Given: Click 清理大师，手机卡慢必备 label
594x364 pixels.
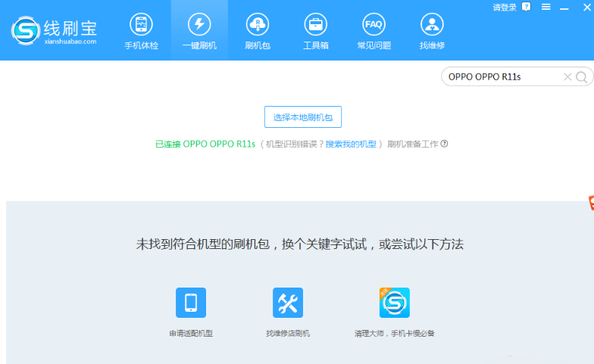Looking at the screenshot, I should (394, 333).
